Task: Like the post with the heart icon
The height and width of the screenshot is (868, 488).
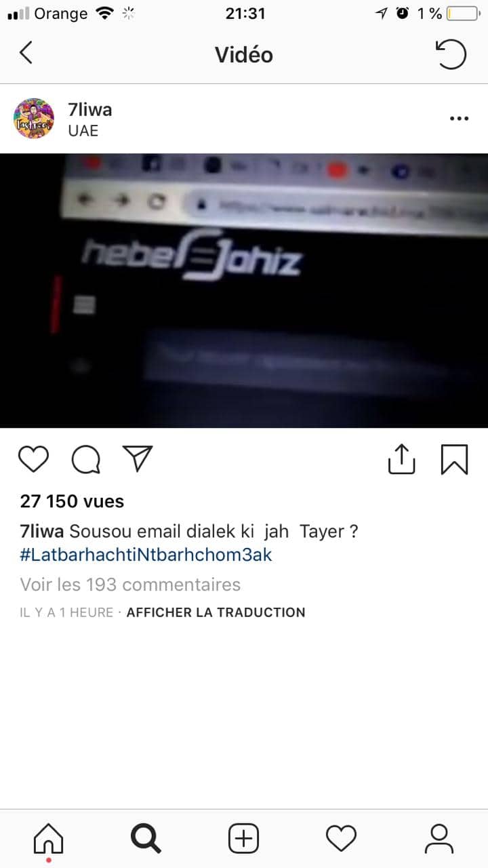Action: click(x=33, y=460)
